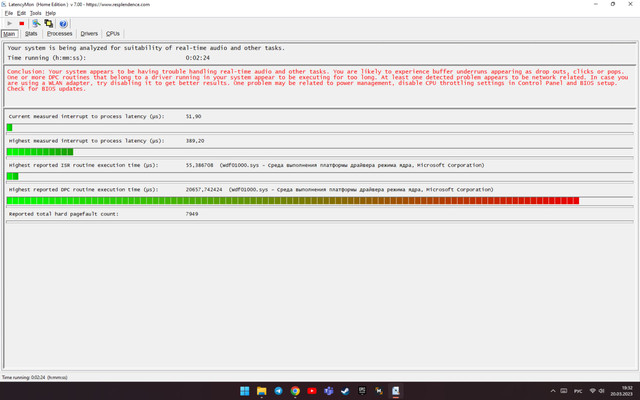Stop monitoring with the red square

22,24
